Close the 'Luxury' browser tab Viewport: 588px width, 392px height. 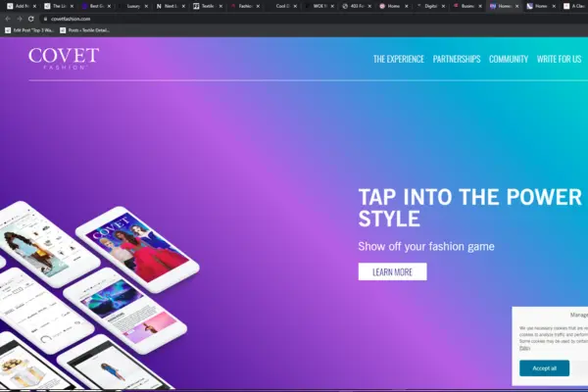click(147, 6)
